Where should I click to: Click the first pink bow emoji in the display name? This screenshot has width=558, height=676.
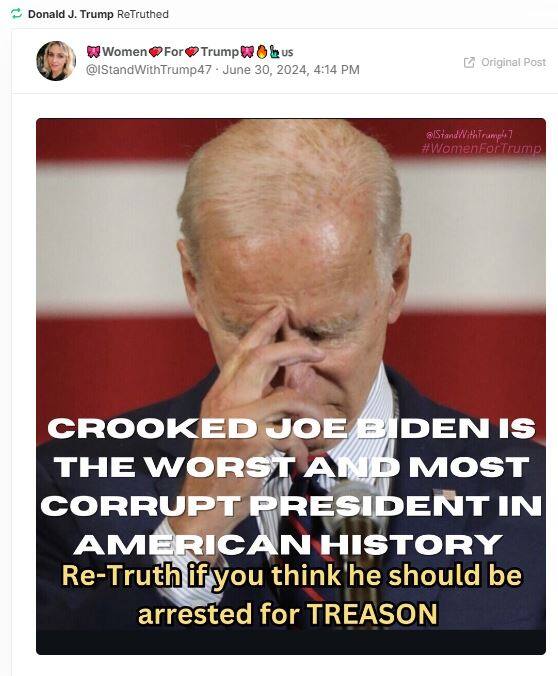coord(94,52)
